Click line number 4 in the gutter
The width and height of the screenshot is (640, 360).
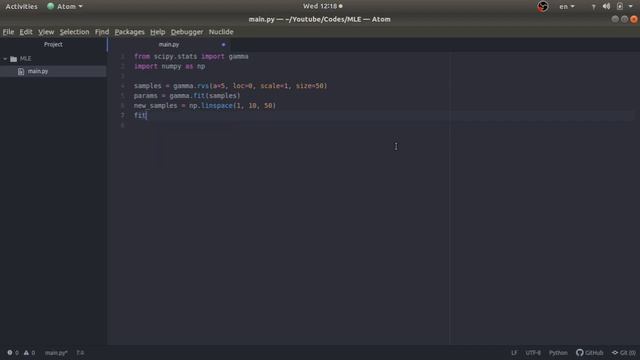122,86
